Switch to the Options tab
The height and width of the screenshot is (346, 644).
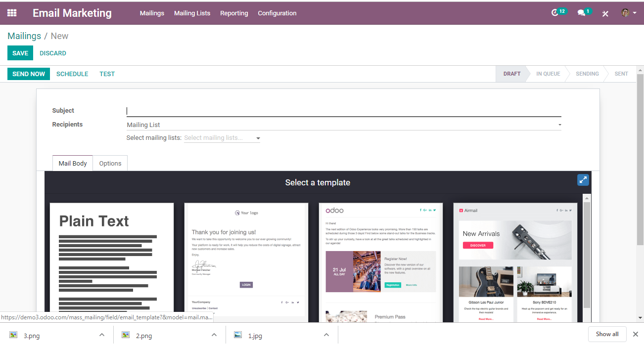(x=110, y=163)
